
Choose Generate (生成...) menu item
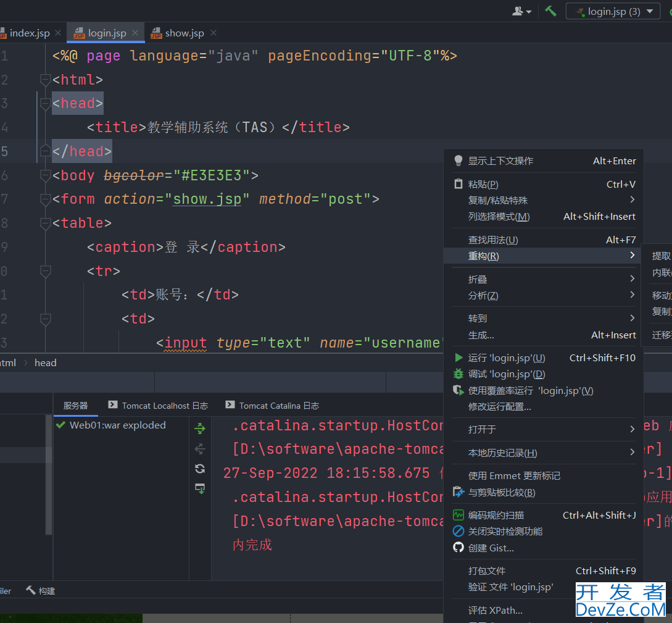(544, 335)
